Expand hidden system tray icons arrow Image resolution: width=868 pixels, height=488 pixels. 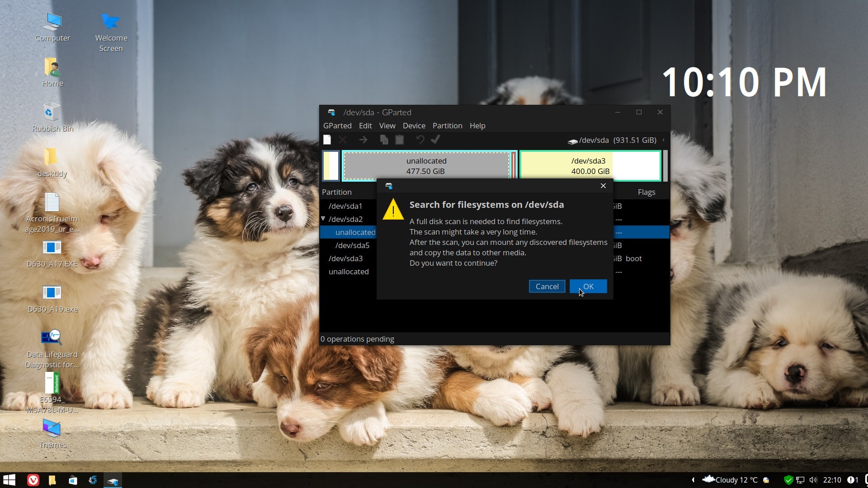tap(693, 480)
